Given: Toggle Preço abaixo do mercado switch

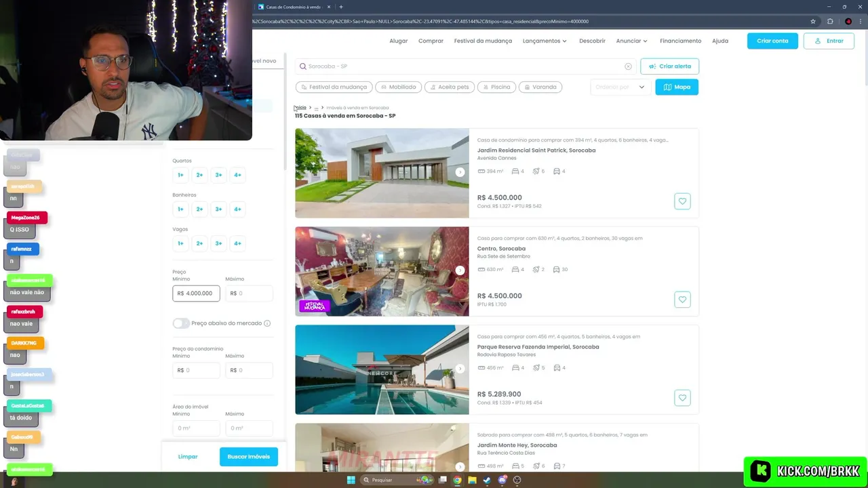Looking at the screenshot, I should [x=181, y=323].
